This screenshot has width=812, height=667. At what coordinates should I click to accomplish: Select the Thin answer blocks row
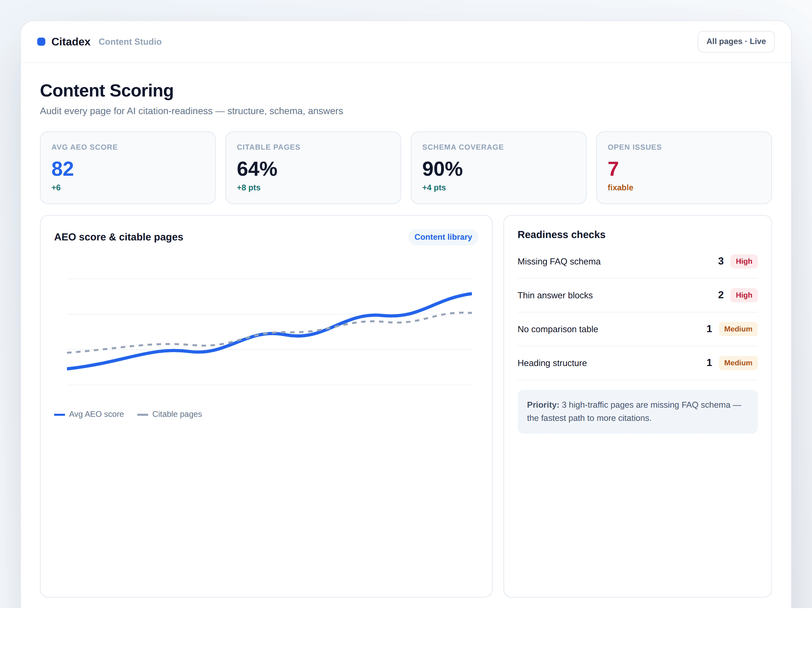click(x=637, y=295)
